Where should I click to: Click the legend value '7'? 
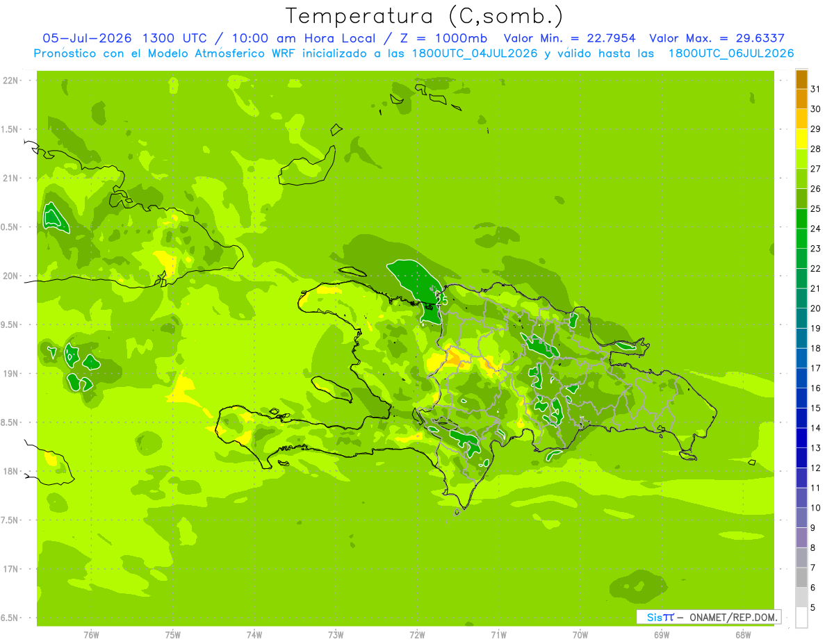[x=813, y=568]
